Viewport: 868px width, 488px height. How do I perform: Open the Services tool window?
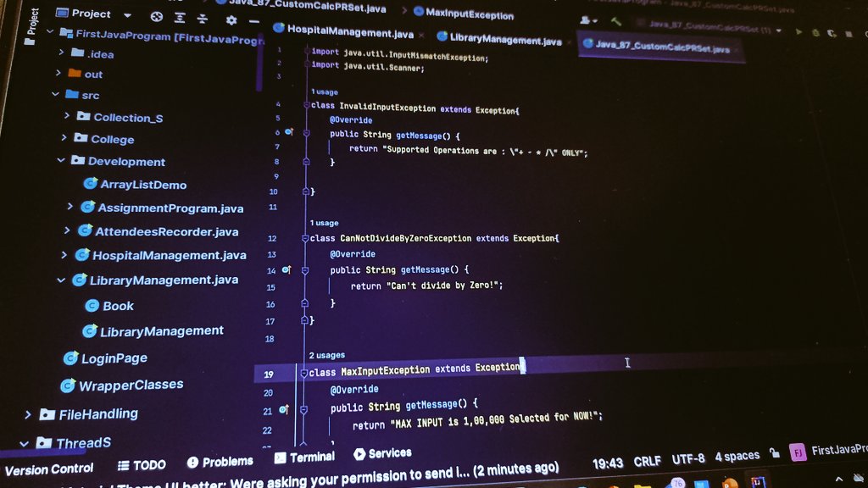coord(382,453)
